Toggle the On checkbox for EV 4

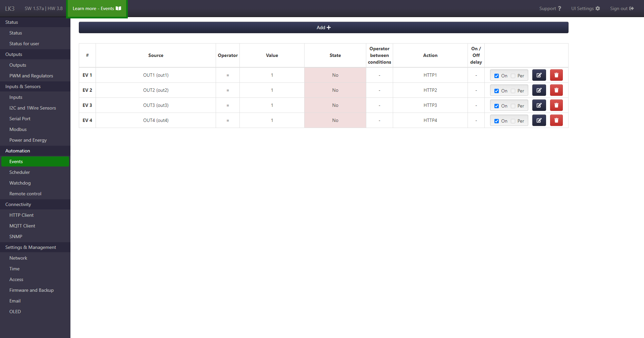[496, 121]
